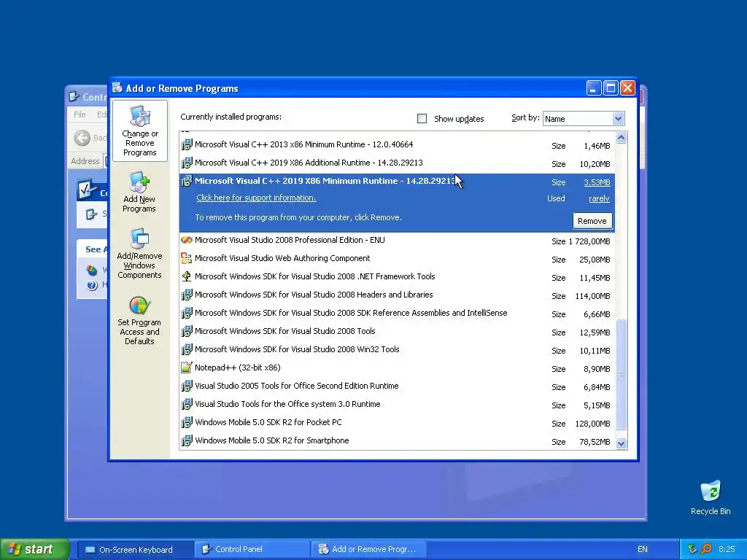The height and width of the screenshot is (560, 747).
Task: Click Visual Studio Web Authoring Component icon
Action: coord(187,259)
